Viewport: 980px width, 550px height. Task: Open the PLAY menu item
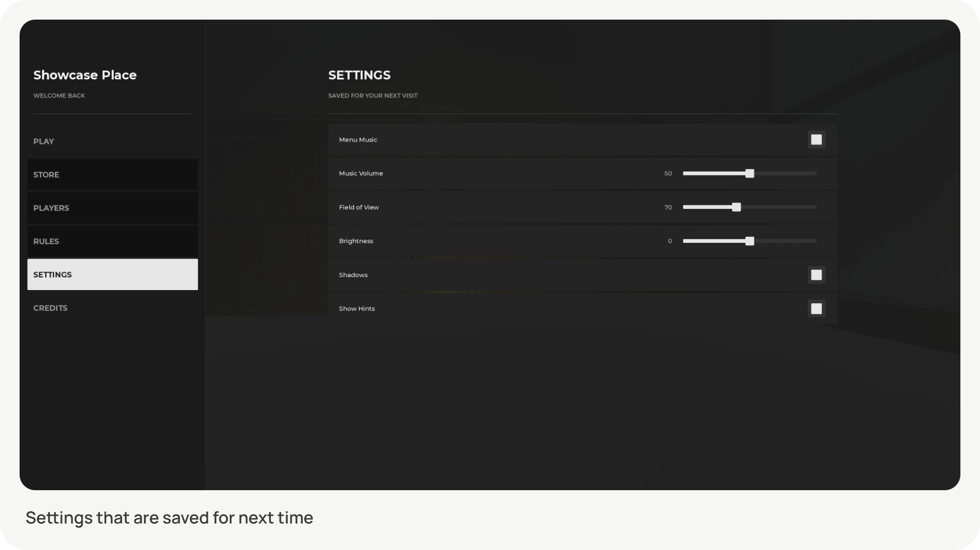[113, 141]
